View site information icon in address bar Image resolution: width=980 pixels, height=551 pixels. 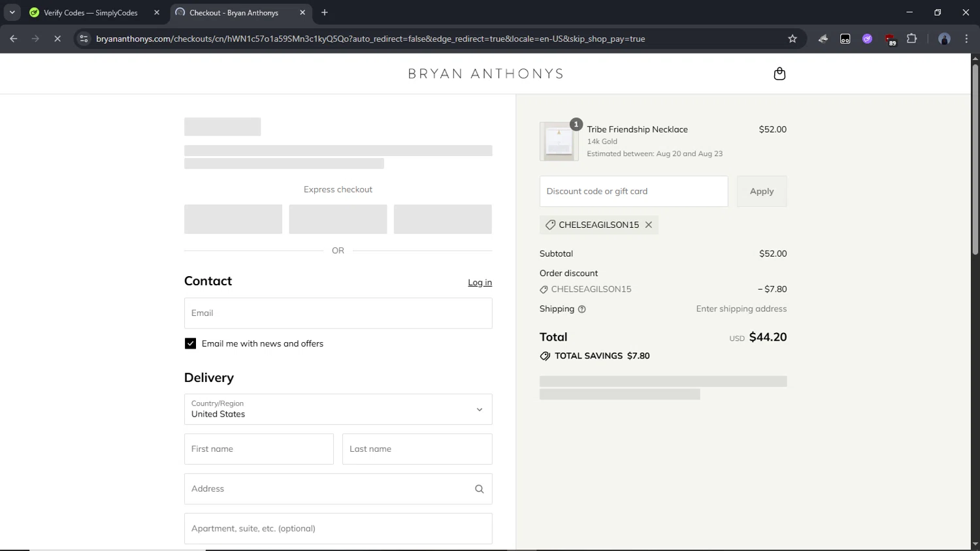84,39
